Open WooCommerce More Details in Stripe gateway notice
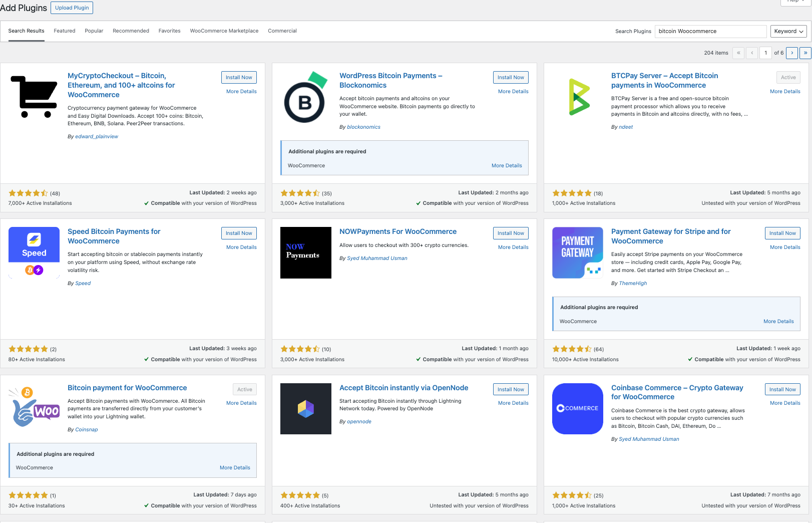The image size is (812, 523). (778, 322)
